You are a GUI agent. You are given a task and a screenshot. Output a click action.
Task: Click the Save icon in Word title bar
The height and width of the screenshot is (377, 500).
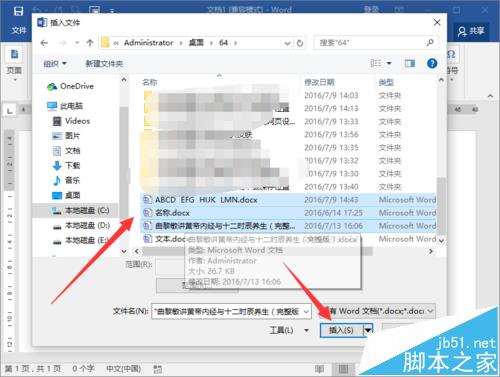point(18,11)
